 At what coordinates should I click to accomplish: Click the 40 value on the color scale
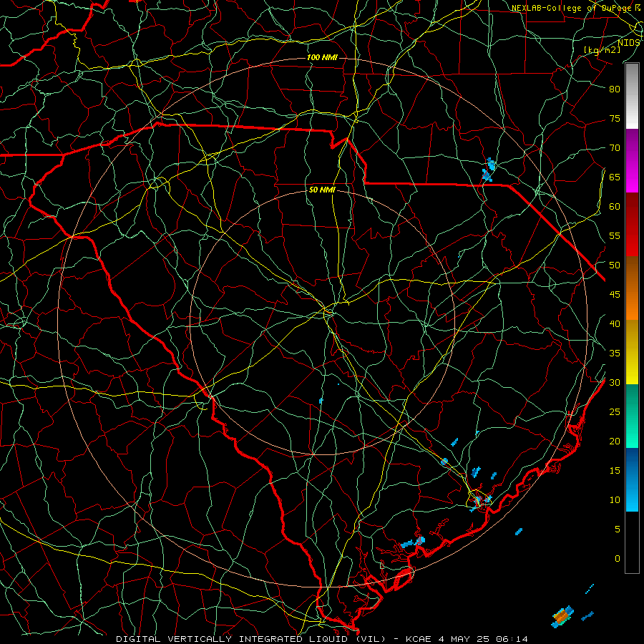[615, 323]
